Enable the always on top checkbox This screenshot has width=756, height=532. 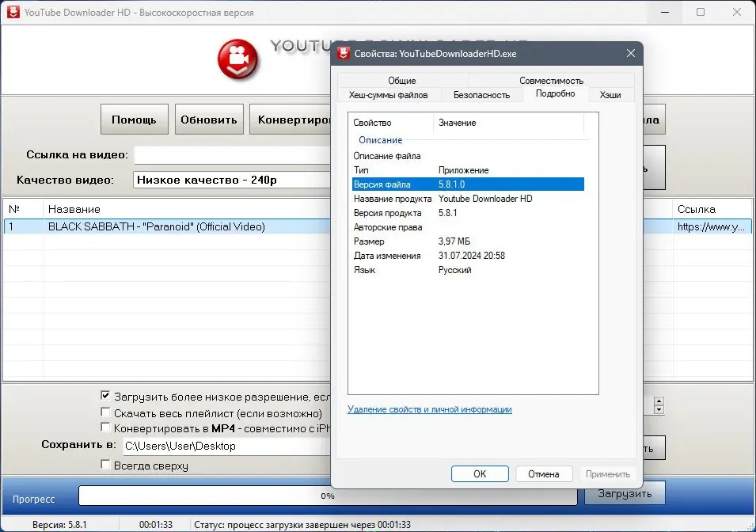point(105,465)
